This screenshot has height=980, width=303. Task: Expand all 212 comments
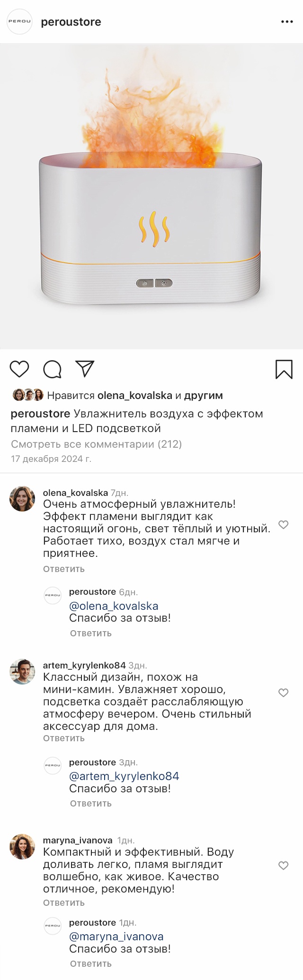tap(96, 444)
